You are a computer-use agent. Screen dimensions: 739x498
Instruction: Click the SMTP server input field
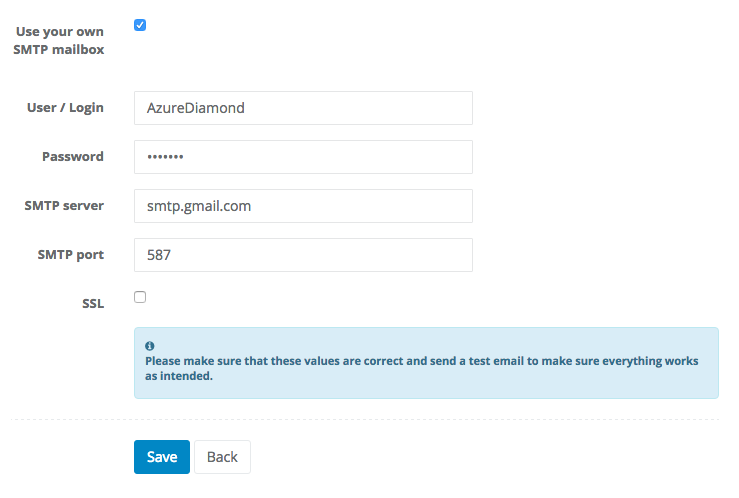click(302, 206)
